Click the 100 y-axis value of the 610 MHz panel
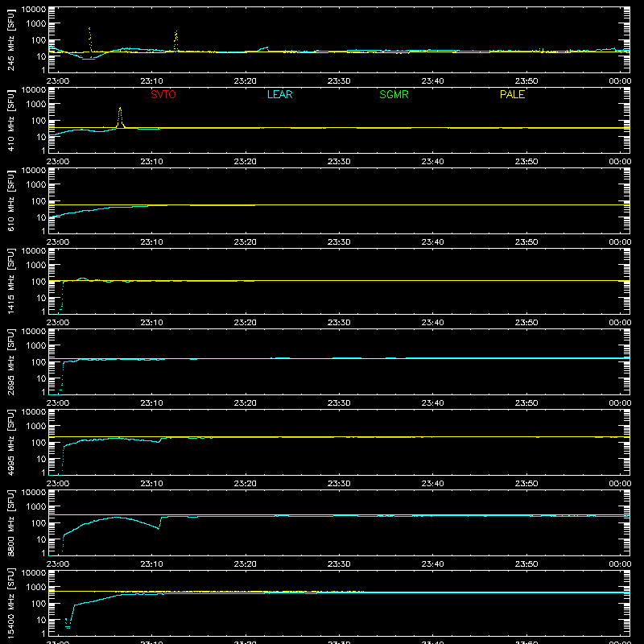This screenshot has width=644, height=644. 39,201
